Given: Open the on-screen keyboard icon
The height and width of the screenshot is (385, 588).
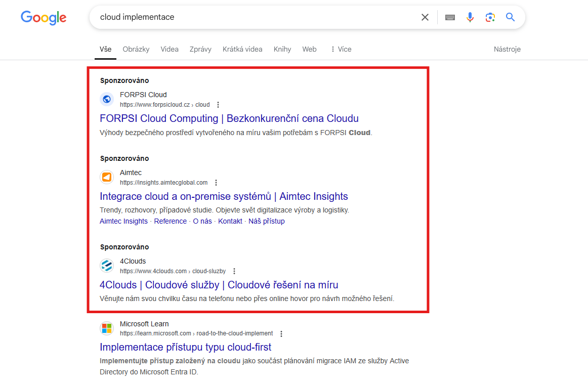Looking at the screenshot, I should click(x=450, y=17).
